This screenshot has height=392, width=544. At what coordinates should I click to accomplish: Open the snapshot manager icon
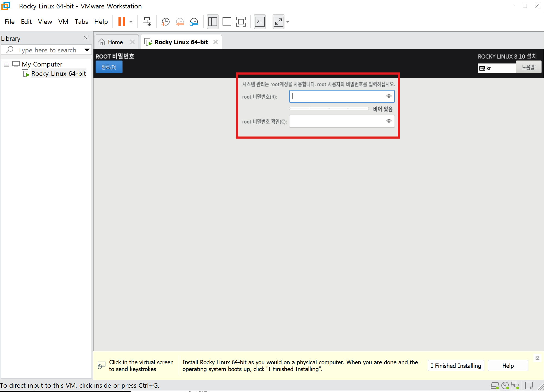pos(194,22)
